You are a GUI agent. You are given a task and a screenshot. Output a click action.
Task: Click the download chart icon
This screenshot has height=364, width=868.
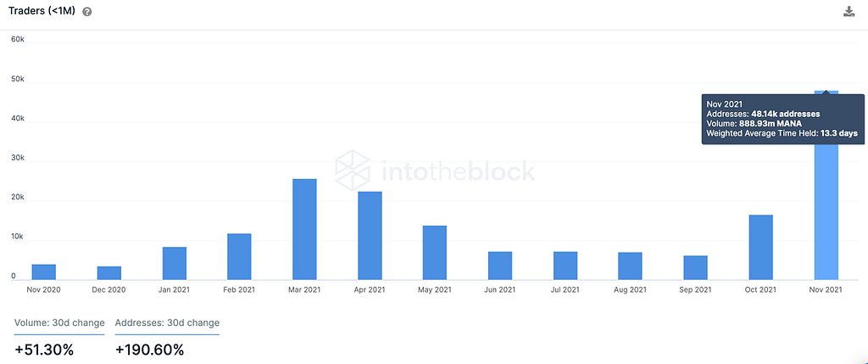[849, 11]
